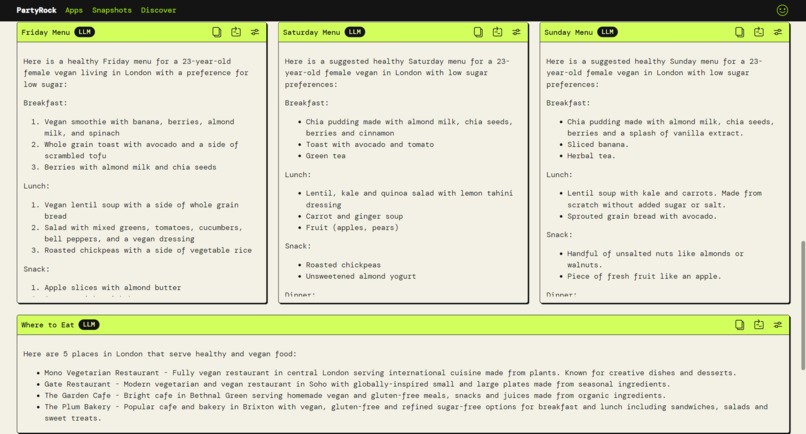Click the LLM badge on Where to Eat

click(x=89, y=324)
